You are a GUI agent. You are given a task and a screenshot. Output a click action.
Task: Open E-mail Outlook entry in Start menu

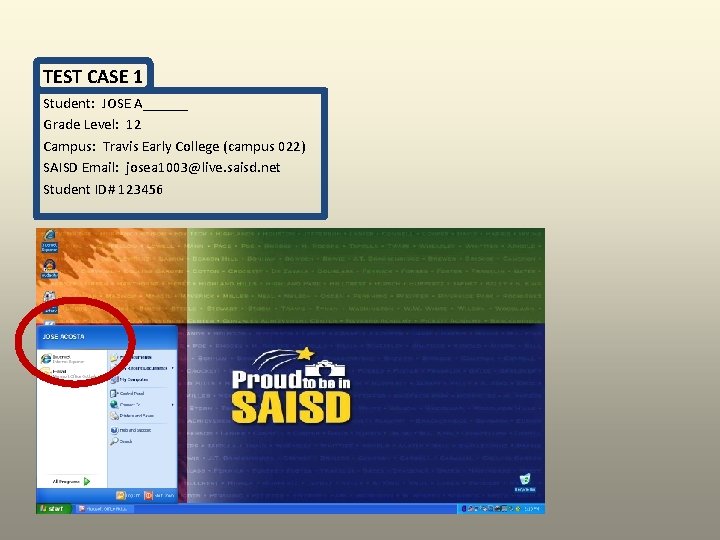[68, 373]
